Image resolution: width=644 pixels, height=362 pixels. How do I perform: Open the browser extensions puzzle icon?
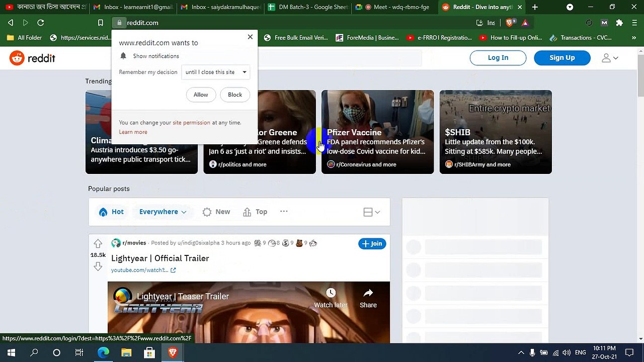coord(619,23)
